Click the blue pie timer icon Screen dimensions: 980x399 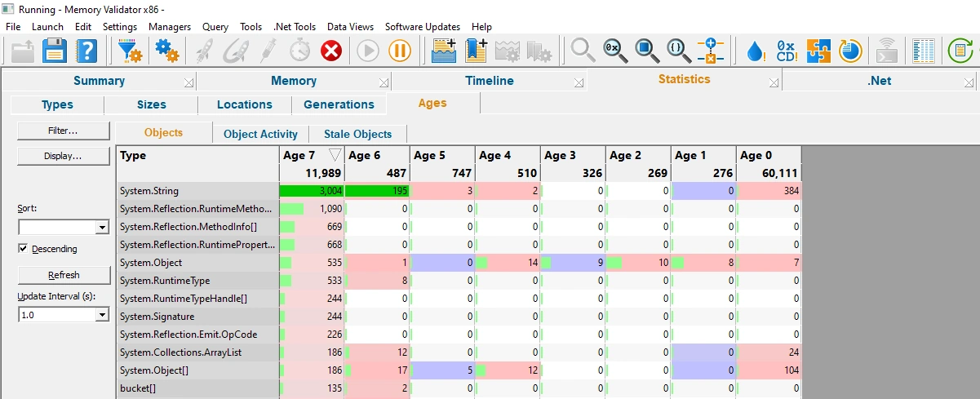[x=850, y=51]
